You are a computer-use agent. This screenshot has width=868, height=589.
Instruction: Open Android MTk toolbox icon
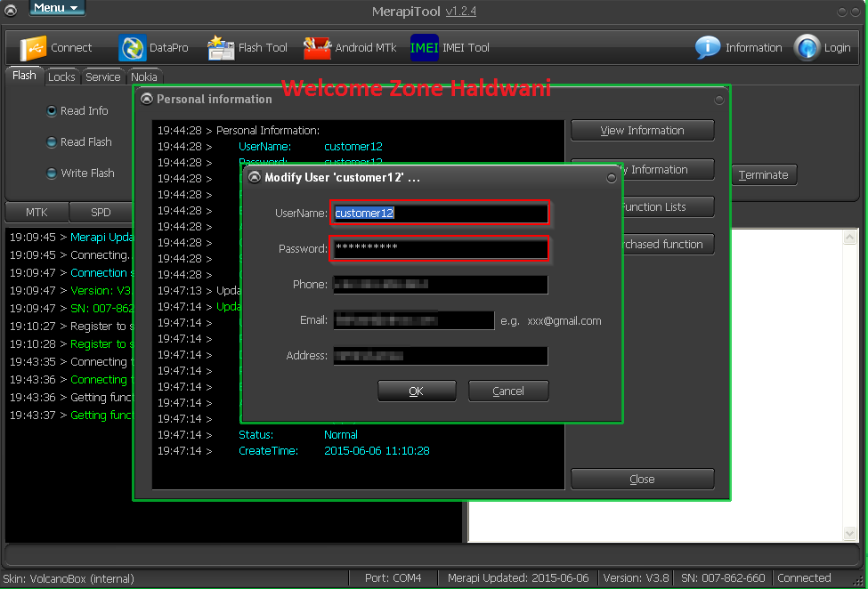point(317,48)
